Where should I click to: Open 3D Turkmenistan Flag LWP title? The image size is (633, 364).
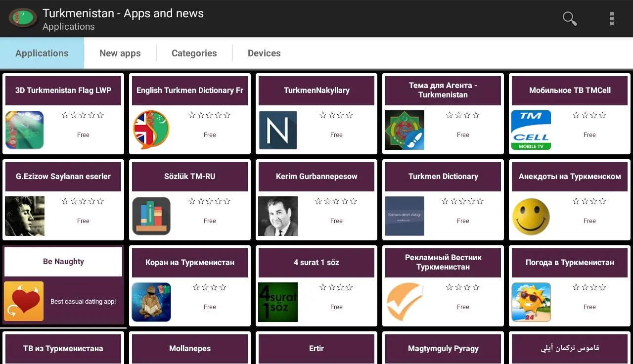tap(63, 91)
